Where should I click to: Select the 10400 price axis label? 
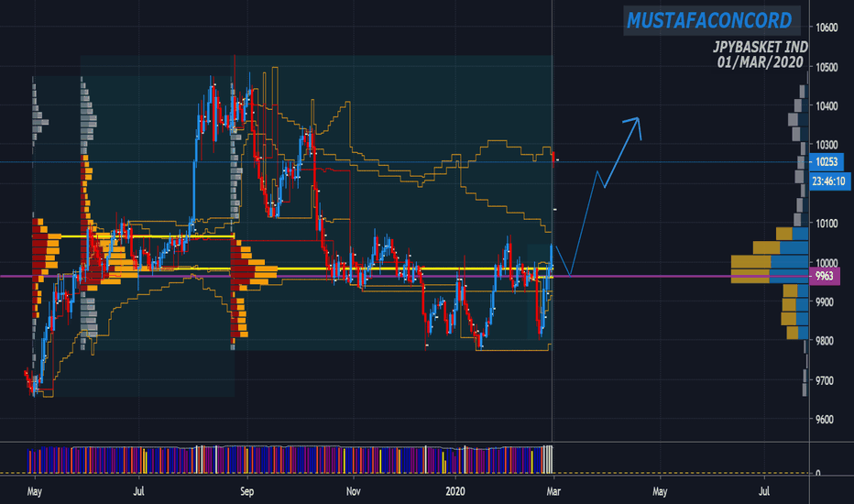(827, 106)
